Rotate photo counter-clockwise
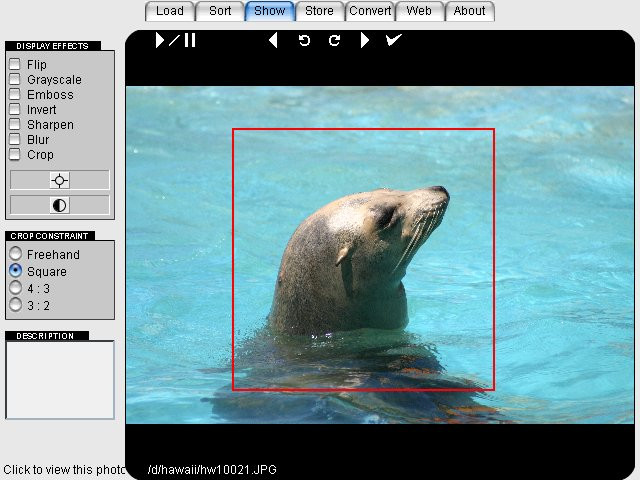 (x=304, y=40)
